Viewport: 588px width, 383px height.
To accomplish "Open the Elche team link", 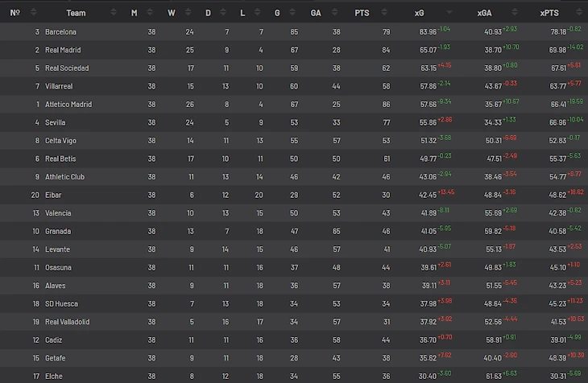I will click(x=53, y=376).
